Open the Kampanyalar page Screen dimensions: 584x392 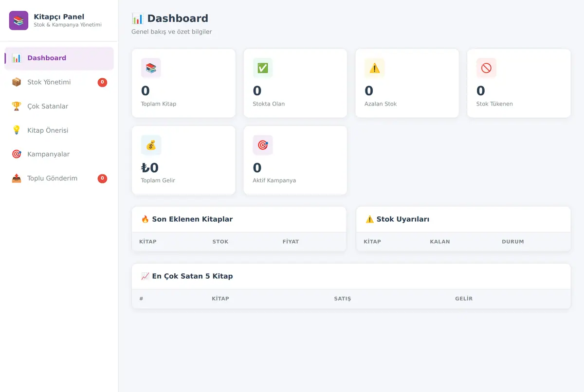coord(59,154)
